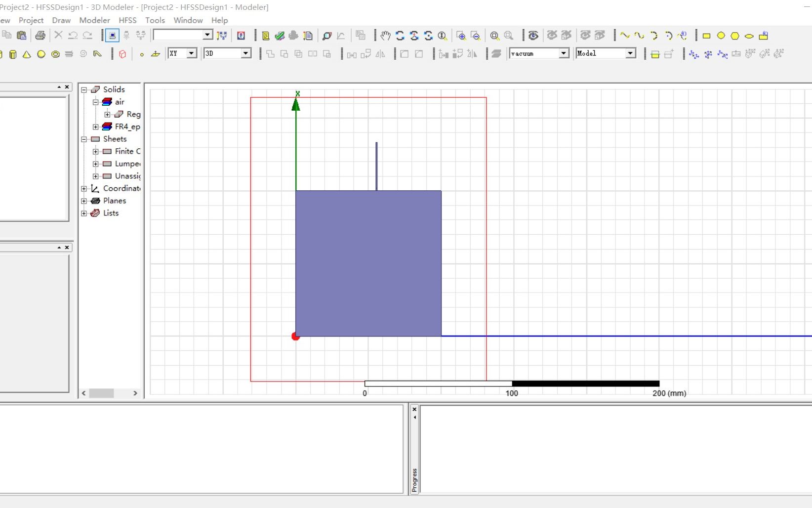
Task: Click the relative coordinate system icon
Action: (x=694, y=54)
